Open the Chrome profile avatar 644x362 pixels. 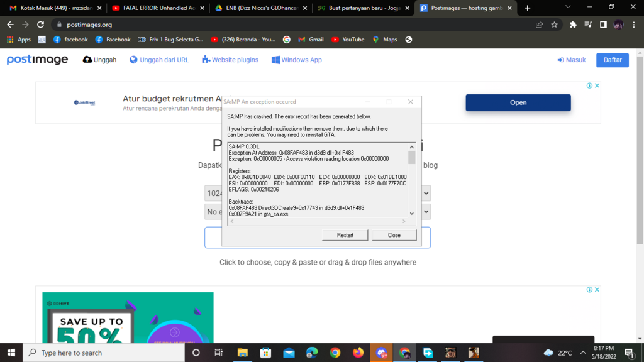pyautogui.click(x=619, y=25)
